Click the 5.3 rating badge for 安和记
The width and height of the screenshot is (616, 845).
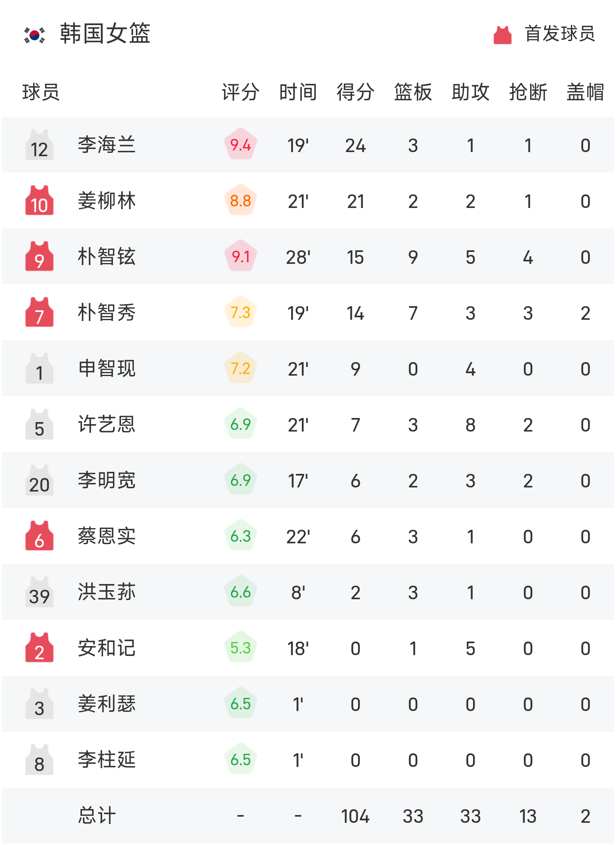tap(241, 648)
